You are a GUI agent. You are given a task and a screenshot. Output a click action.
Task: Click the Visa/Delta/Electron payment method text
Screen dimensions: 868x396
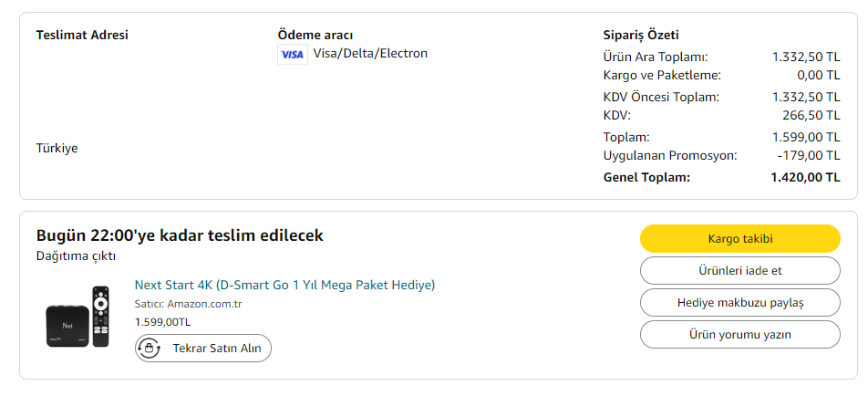[370, 54]
